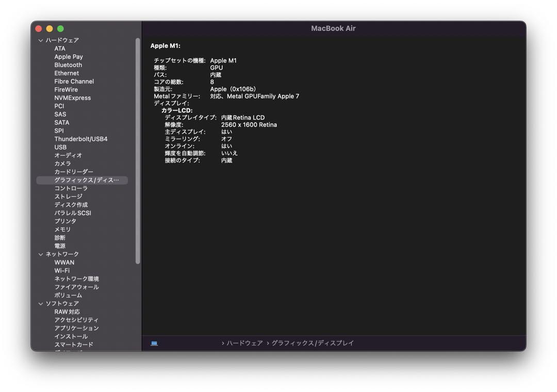Click the sidebar vertical scrollbar
The width and height of the screenshot is (557, 392).
pyautogui.click(x=138, y=151)
